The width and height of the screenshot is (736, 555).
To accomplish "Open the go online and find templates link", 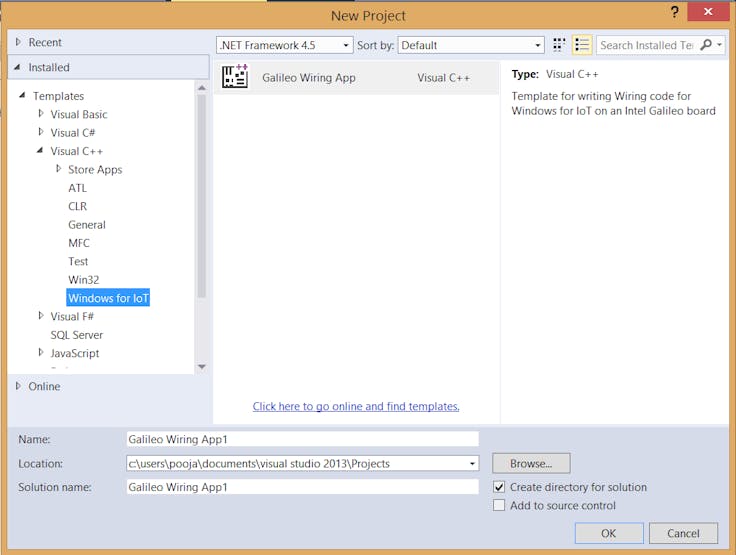I will point(356,406).
